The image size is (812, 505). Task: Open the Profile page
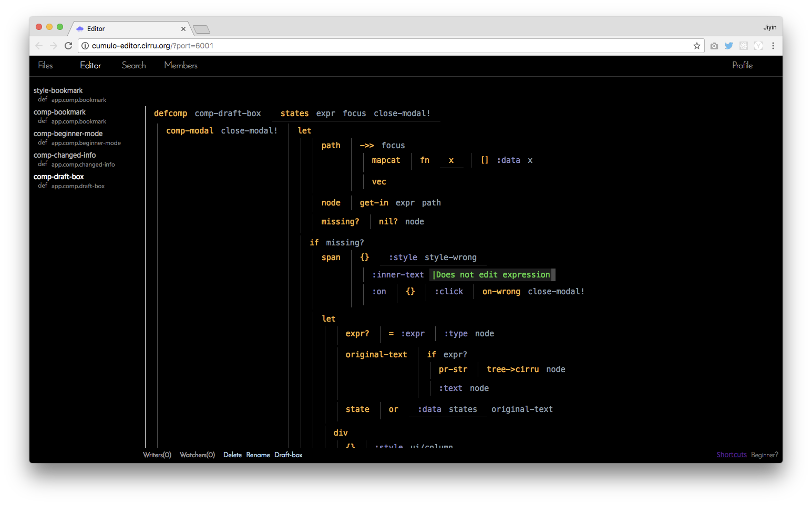[x=742, y=65]
